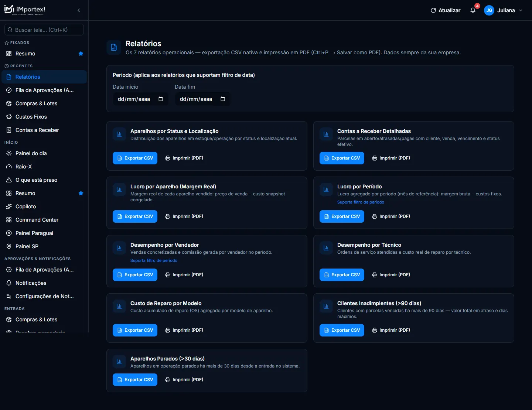Export Lucro por Período as CSV
The image size is (532, 410).
[342, 216]
